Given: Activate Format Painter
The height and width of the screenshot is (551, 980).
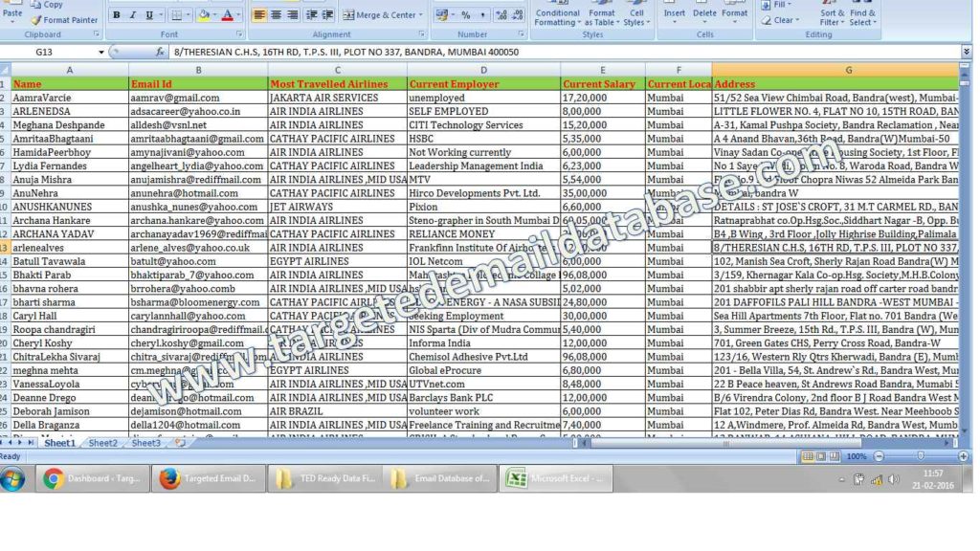Looking at the screenshot, I should [65, 20].
